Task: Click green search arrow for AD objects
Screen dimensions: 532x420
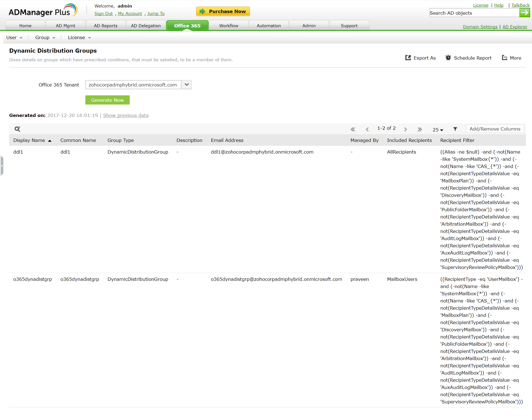Action: coord(524,13)
